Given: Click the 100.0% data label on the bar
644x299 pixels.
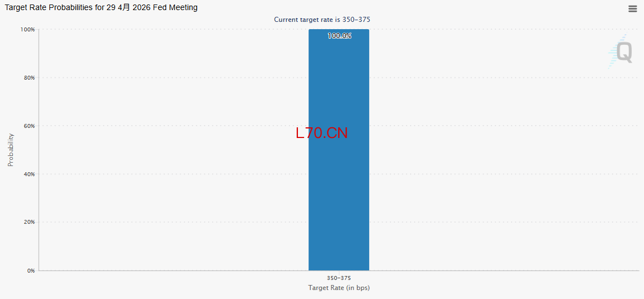Looking at the screenshot, I should pyautogui.click(x=339, y=36).
